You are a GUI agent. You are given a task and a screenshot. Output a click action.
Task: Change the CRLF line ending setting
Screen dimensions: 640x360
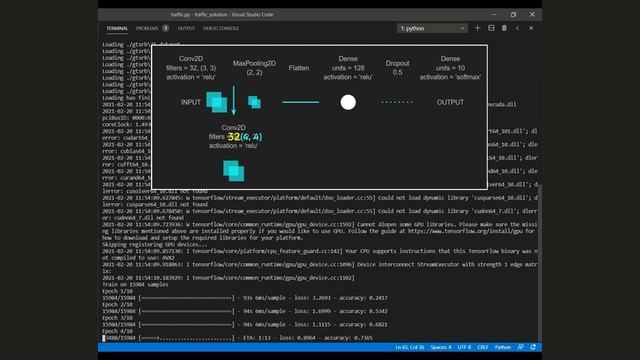pos(483,347)
